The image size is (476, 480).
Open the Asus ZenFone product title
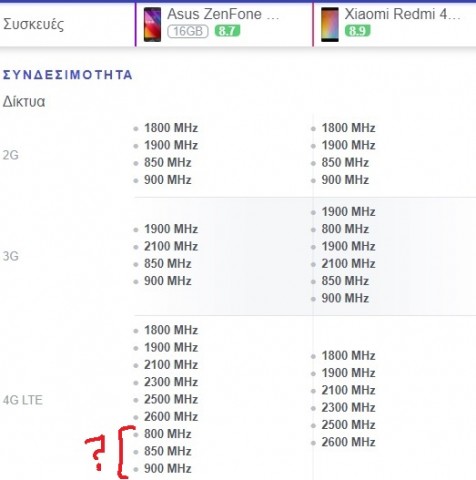[223, 14]
